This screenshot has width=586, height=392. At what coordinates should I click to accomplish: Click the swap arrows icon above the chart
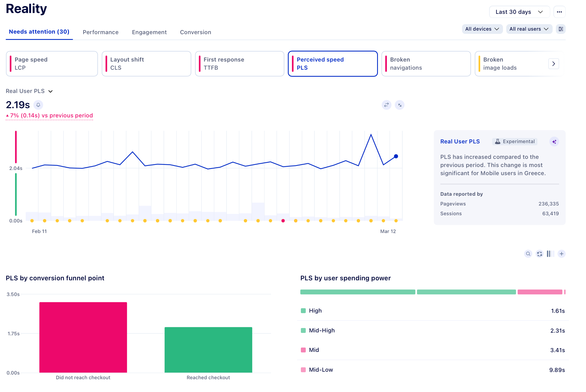(x=386, y=105)
